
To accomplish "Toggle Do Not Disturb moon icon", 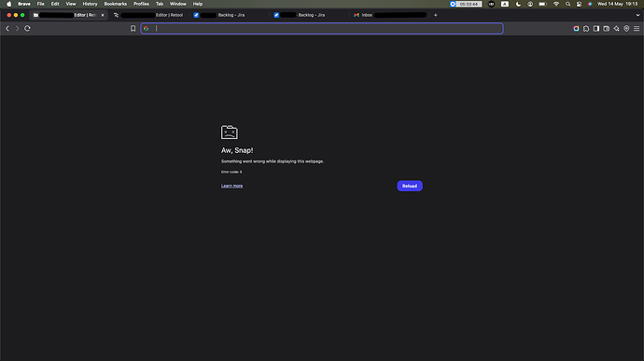I will tap(518, 4).
